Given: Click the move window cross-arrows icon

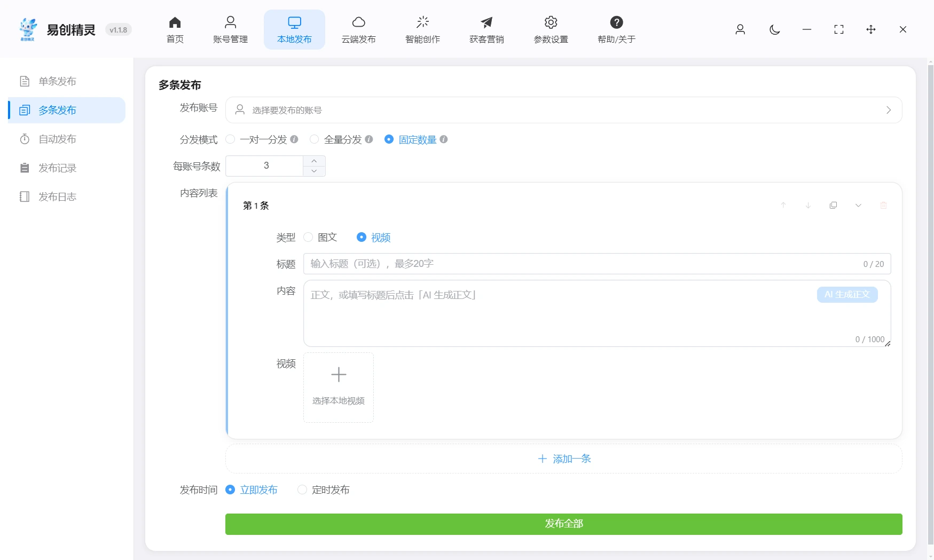Looking at the screenshot, I should tap(871, 29).
